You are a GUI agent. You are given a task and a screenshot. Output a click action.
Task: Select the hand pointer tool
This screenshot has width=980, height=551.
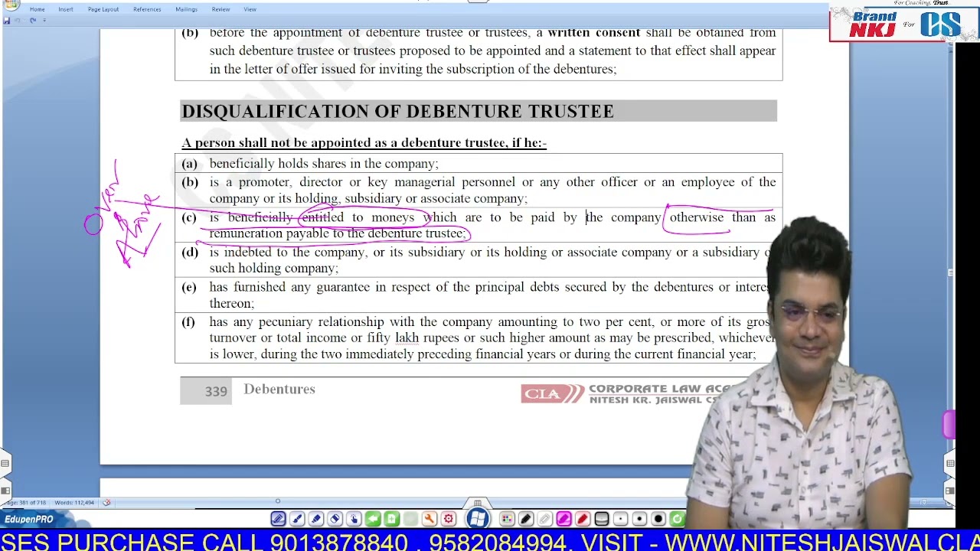(x=354, y=519)
